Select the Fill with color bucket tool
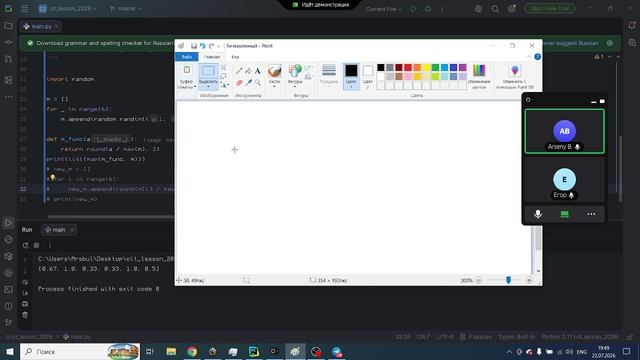This screenshot has height=360, width=640. click(x=248, y=71)
